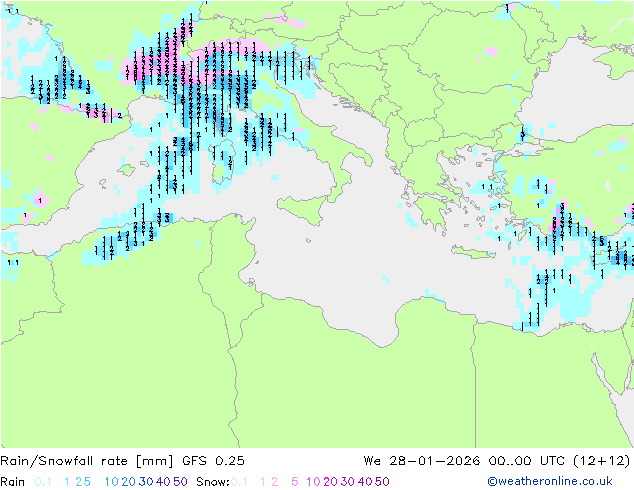Click the island of Crete on the map
Viewport: 634px width, 490px height.
(473, 252)
